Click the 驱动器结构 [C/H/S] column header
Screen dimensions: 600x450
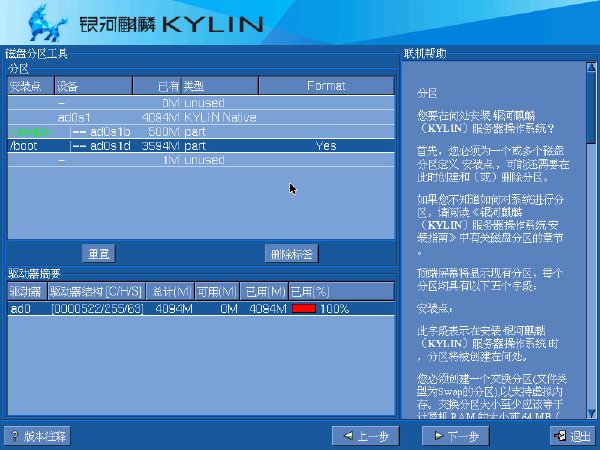click(96, 292)
